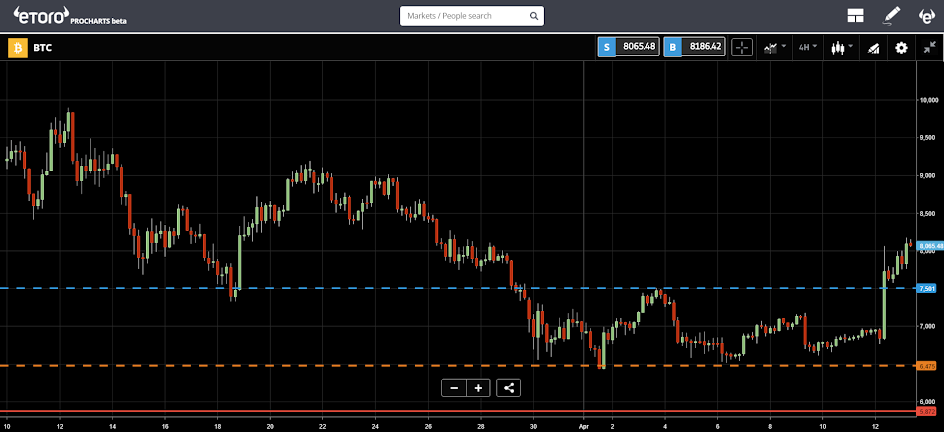Open chart settings gear

tap(901, 48)
